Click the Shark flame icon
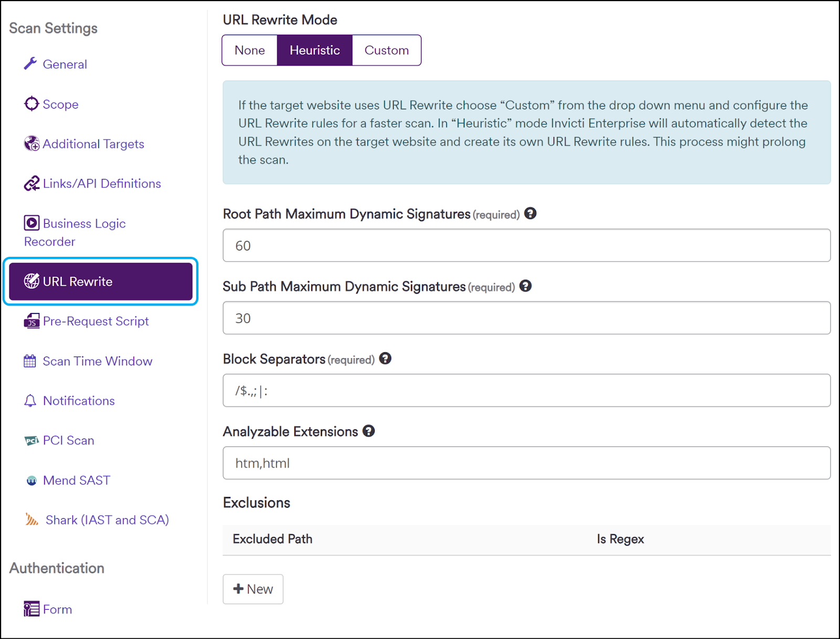This screenshot has height=639, width=840. point(33,519)
